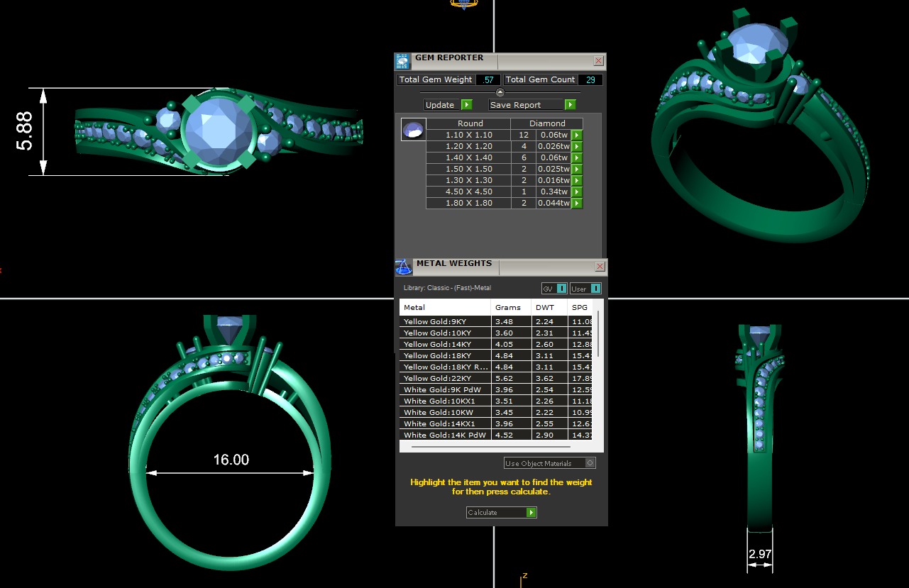Click the metal list horizontal scrollbar

point(491,447)
